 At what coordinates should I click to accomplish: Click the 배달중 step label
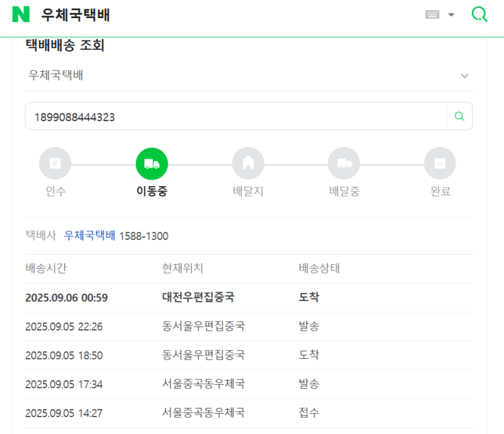344,191
